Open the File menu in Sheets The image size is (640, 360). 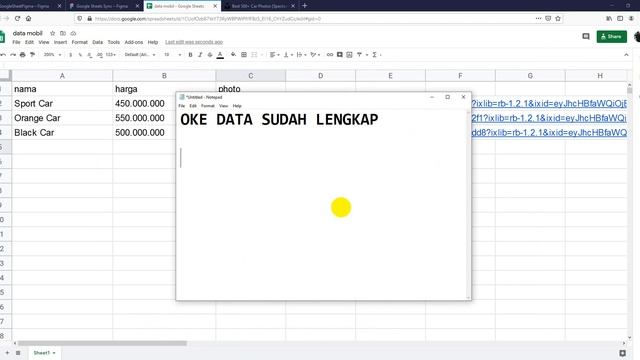click(x=16, y=42)
